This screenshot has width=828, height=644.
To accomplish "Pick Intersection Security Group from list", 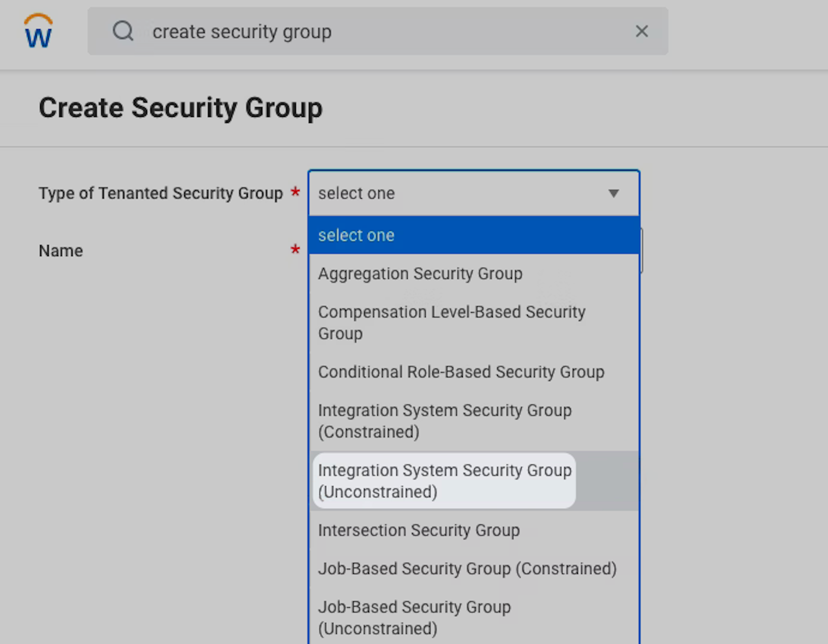I will [x=419, y=530].
